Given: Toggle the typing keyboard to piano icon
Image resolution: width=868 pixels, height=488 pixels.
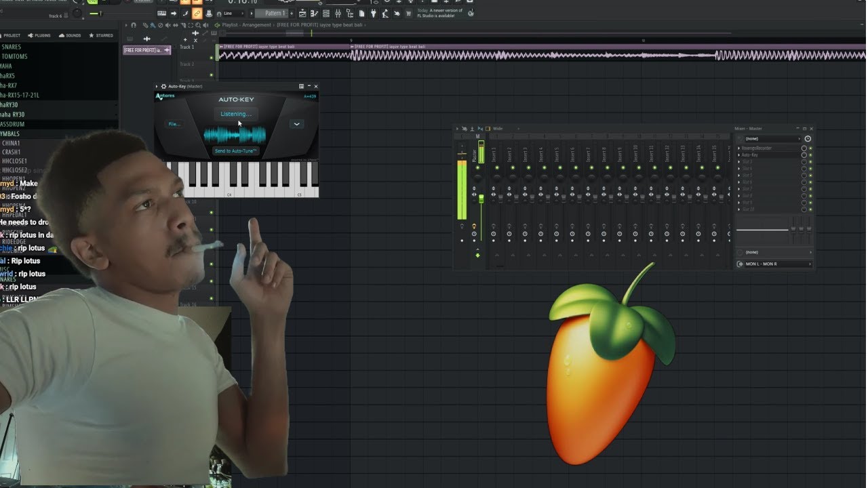Looking at the screenshot, I should pos(162,14).
